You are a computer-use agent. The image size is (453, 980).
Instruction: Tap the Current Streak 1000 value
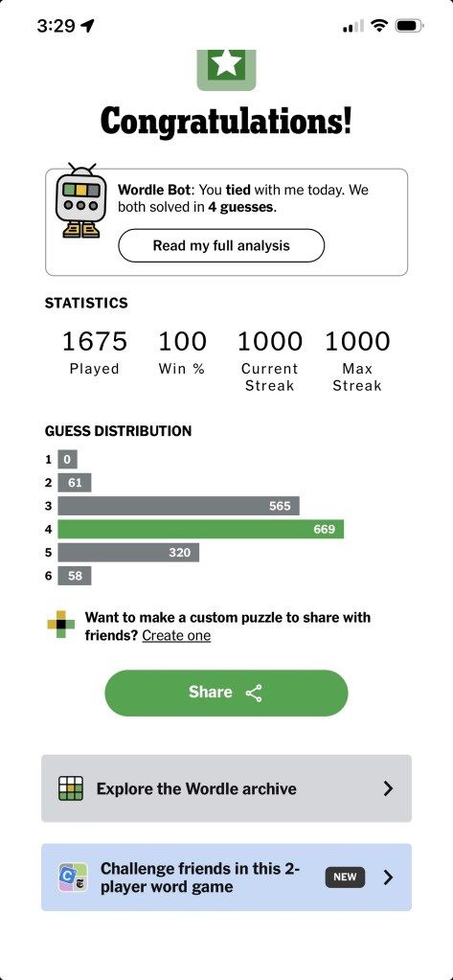point(270,342)
